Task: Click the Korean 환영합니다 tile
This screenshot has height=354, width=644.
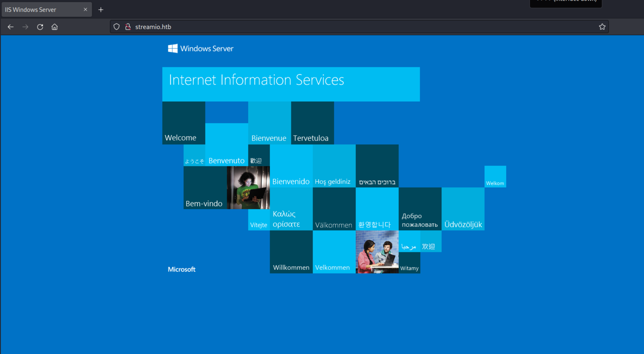Action: (x=377, y=209)
